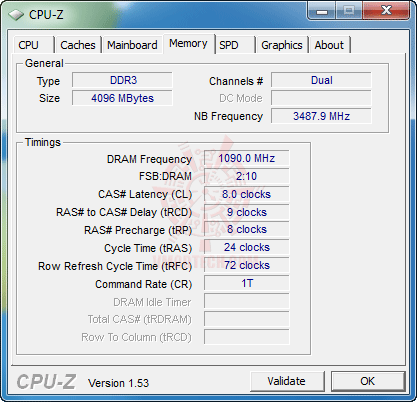This screenshot has width=417, height=402.
Task: Click the DRAM Frequency 1090.0 MHz value
Action: click(x=247, y=158)
